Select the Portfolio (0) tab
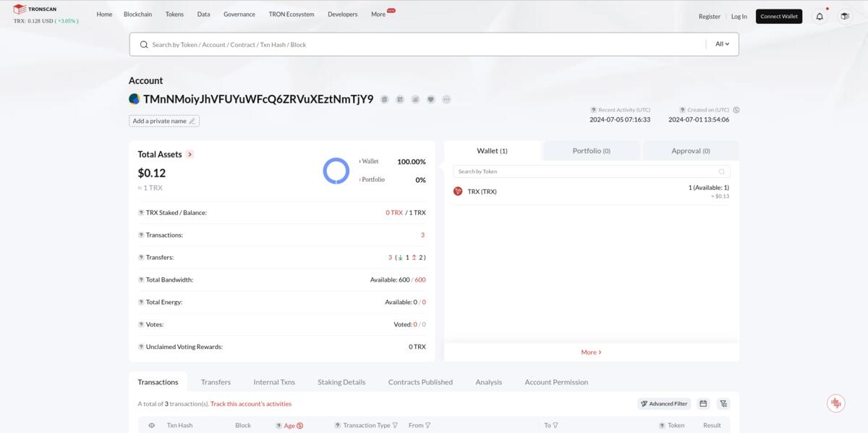Screen dimensions: 868x433 [x=591, y=151]
